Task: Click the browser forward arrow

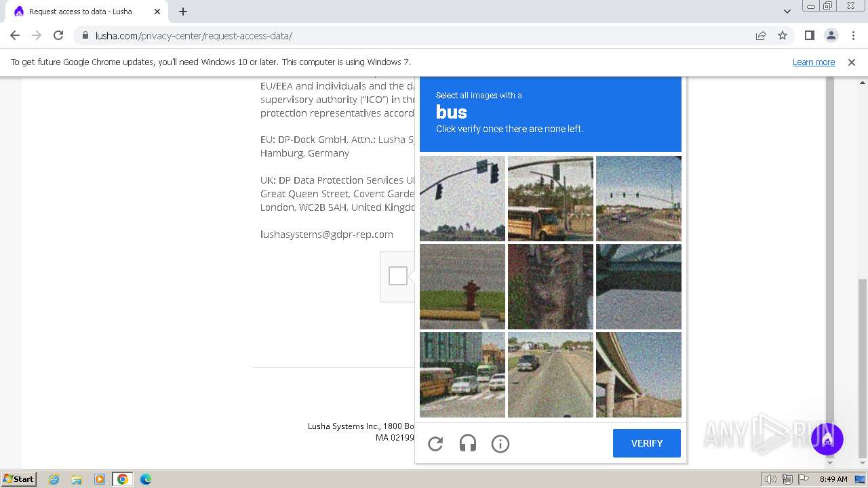Action: tap(37, 35)
